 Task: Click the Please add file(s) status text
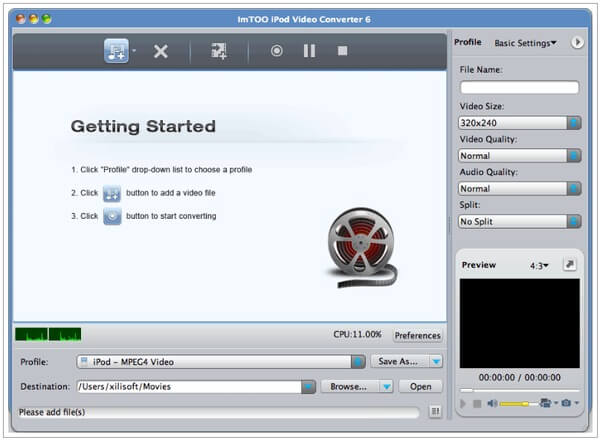52,412
